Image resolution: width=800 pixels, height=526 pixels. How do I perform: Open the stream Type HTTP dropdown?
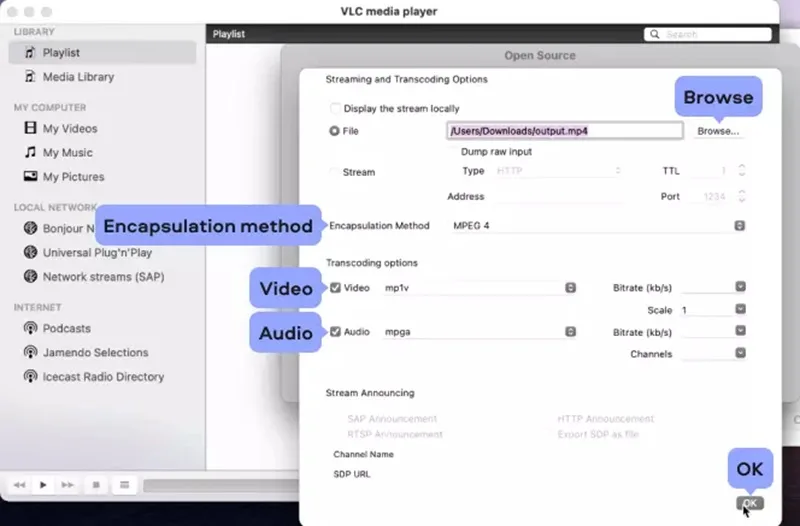pyautogui.click(x=558, y=170)
